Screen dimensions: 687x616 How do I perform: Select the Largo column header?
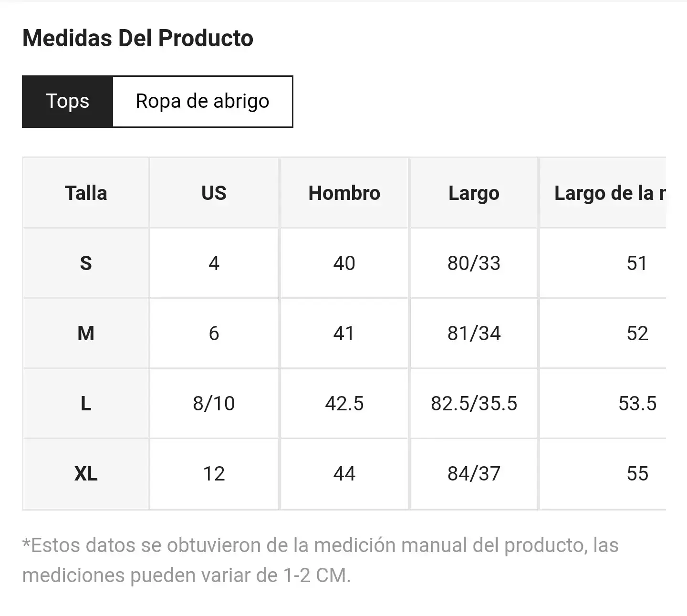[x=474, y=193]
